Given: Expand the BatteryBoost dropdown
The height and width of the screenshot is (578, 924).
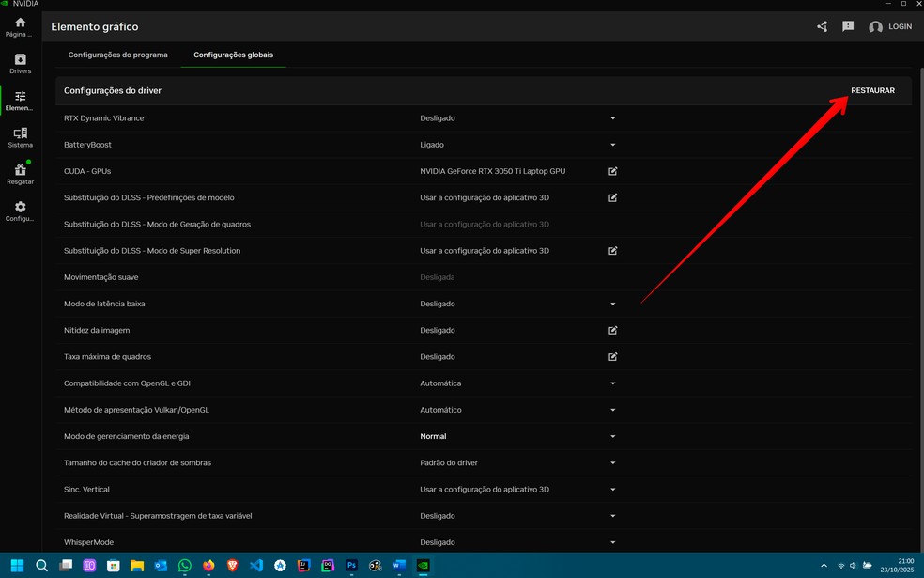Looking at the screenshot, I should pos(612,145).
